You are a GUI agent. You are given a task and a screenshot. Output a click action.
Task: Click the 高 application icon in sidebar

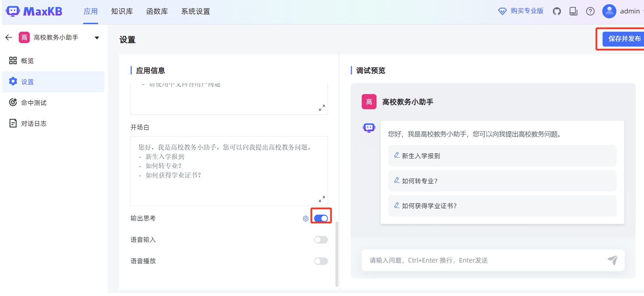point(24,37)
